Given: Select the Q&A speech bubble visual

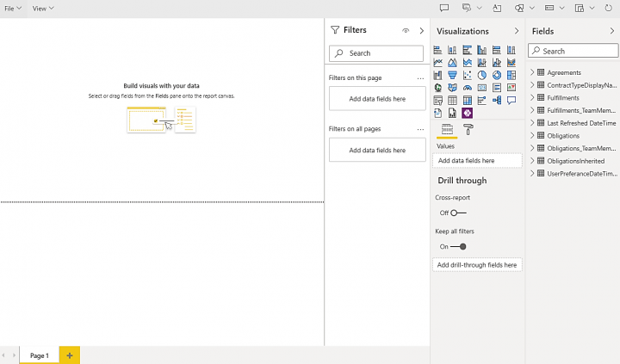Looking at the screenshot, I should coord(512,101).
